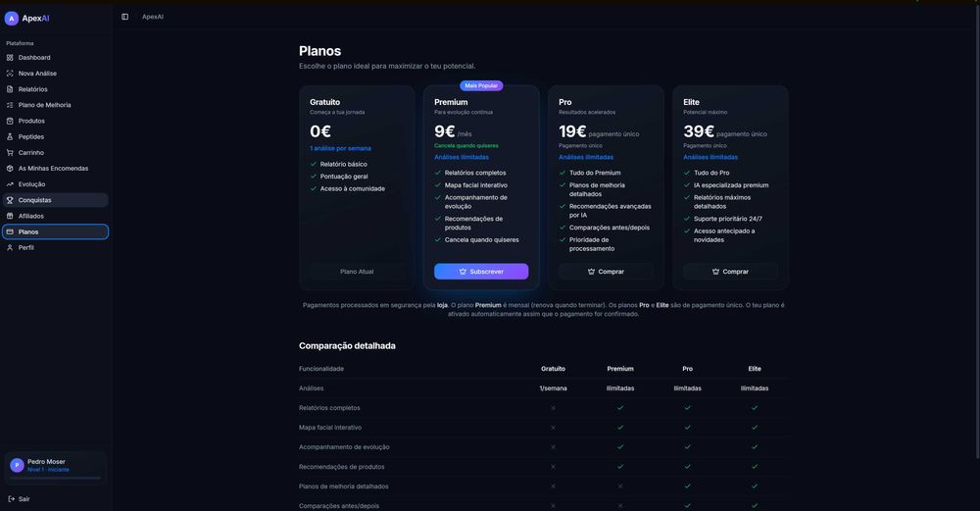980x511 pixels.
Task: Select the Planos sidebar item
Action: pyautogui.click(x=55, y=232)
